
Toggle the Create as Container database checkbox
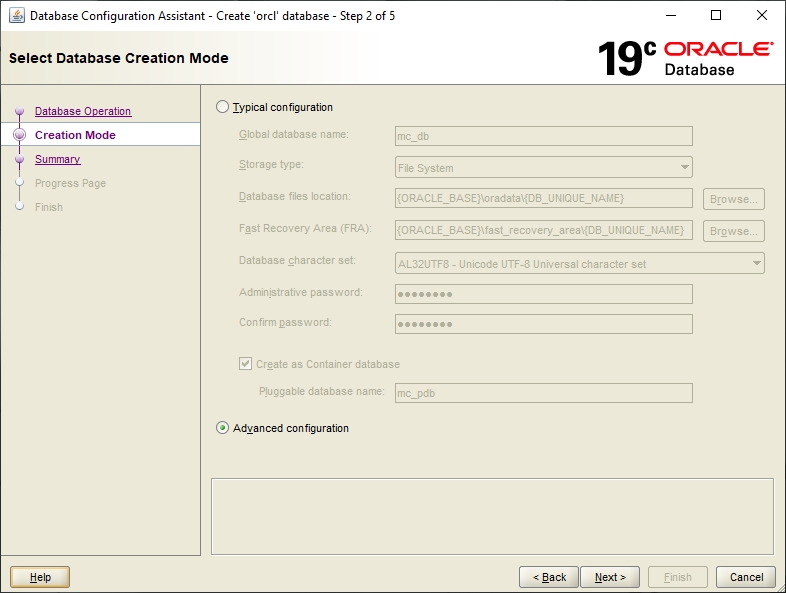[x=246, y=365]
